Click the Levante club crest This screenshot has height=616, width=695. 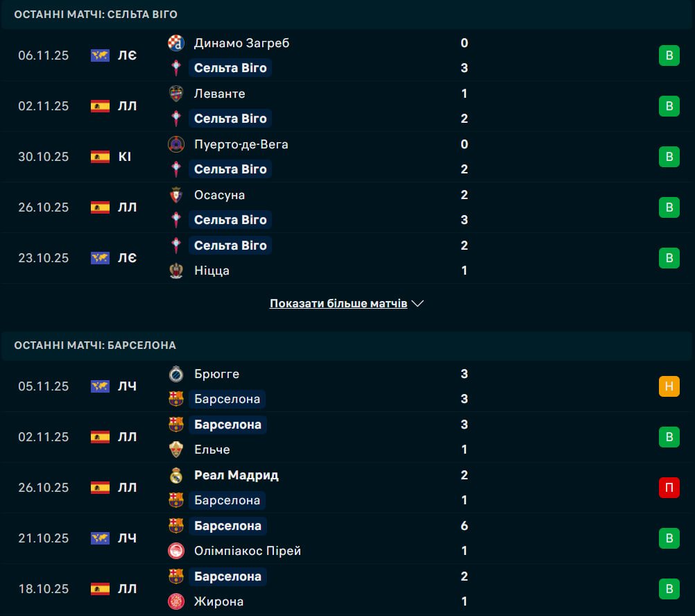click(176, 94)
